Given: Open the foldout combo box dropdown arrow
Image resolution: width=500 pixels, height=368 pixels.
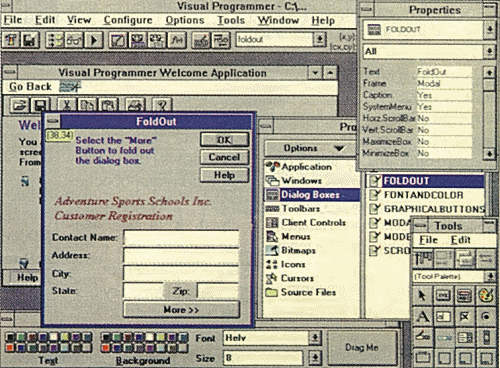Looking at the screenshot, I should [319, 39].
